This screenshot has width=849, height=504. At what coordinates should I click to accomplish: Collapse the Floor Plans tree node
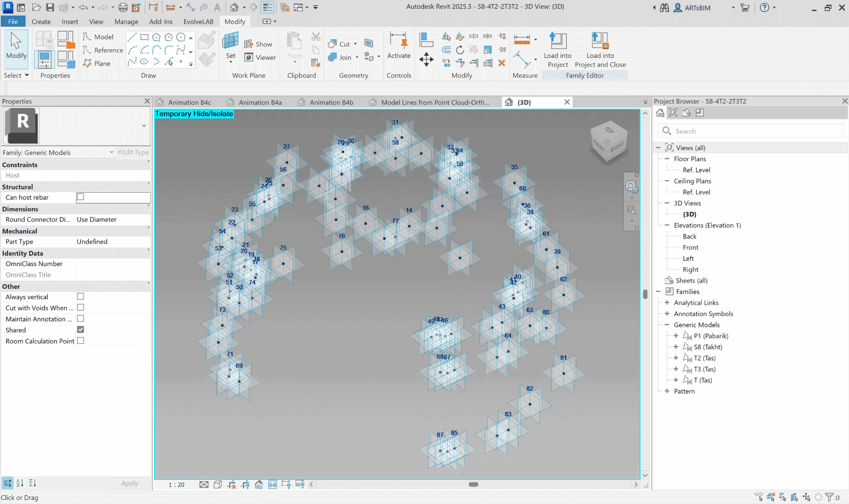(x=667, y=159)
